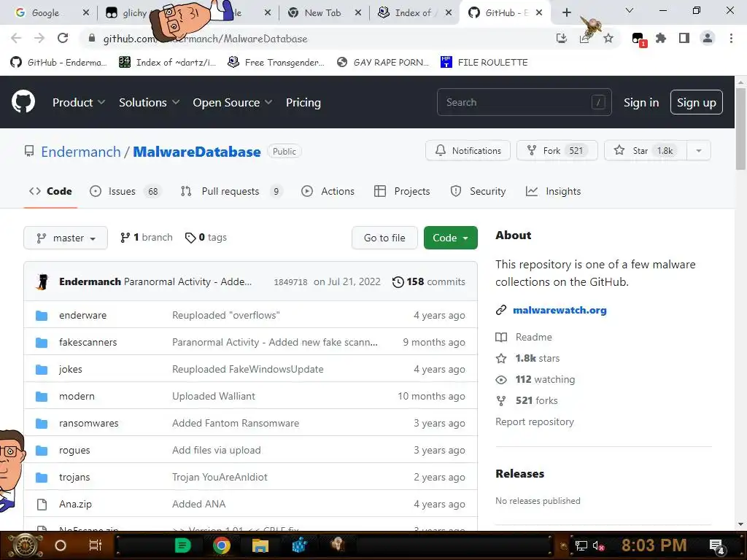Screen dimensions: 747x560
Task: Open the green Code dropdown
Action: (450, 238)
